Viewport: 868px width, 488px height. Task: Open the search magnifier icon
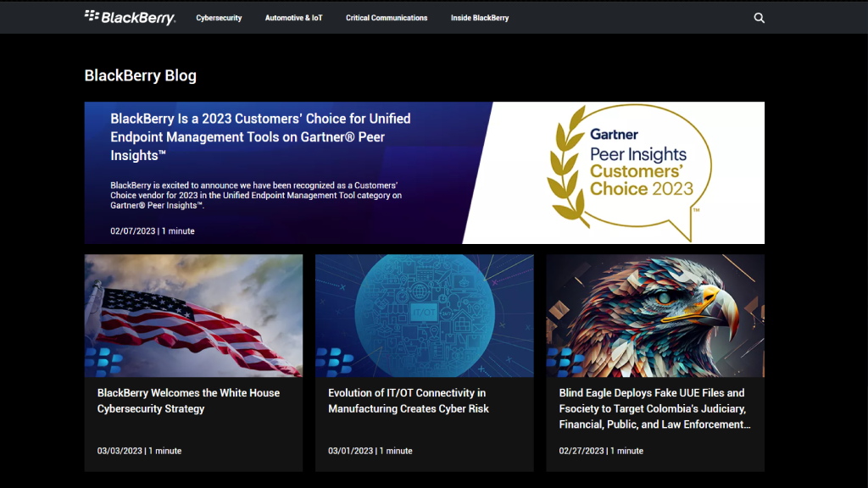tap(759, 18)
